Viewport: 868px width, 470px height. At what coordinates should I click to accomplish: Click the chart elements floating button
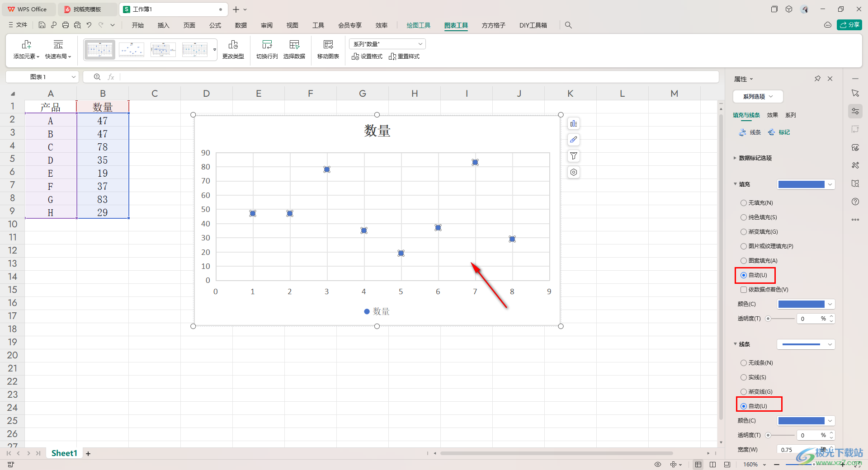(574, 124)
